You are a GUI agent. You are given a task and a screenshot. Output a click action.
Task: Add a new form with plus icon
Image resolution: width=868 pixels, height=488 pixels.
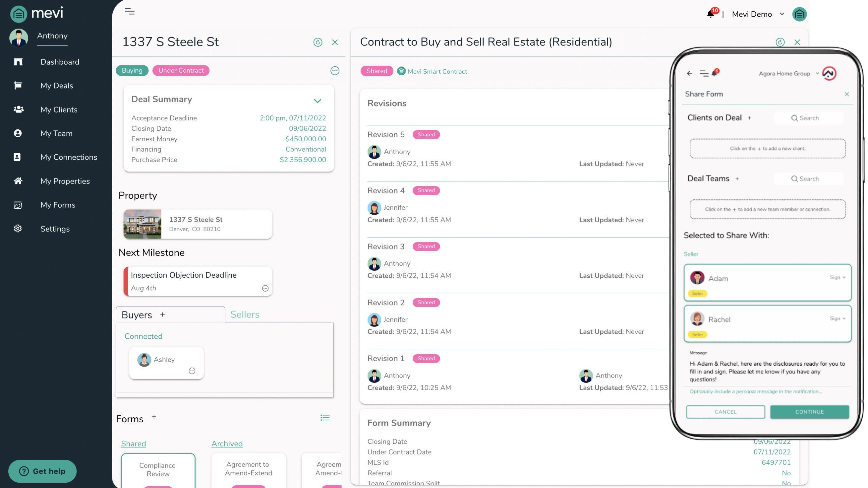point(154,417)
